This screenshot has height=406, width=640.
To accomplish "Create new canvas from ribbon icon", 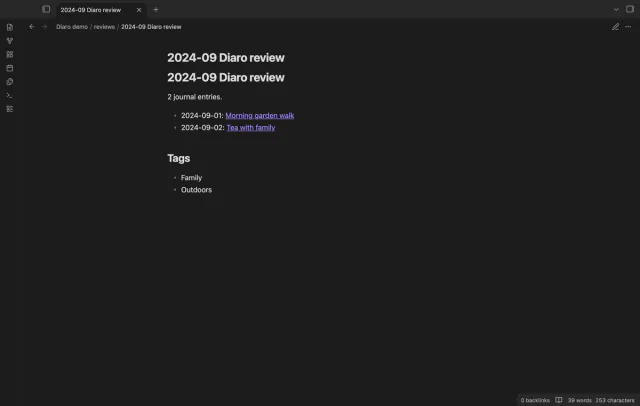I will click(10, 54).
